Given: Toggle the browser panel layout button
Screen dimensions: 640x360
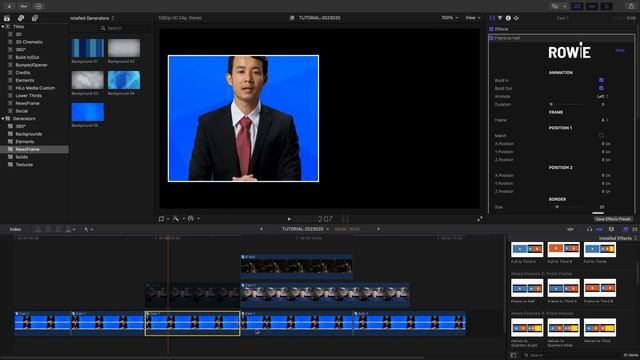Looking at the screenshot, I should pos(577,6).
